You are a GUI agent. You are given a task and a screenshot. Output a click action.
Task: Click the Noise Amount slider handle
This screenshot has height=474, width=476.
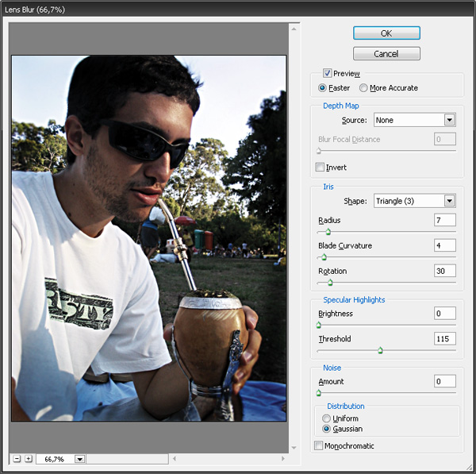point(318,393)
